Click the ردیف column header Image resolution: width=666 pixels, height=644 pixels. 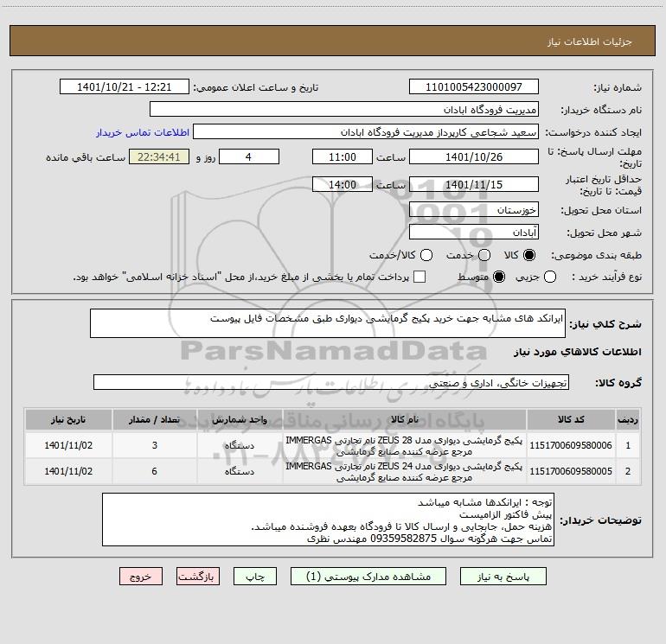tap(628, 419)
